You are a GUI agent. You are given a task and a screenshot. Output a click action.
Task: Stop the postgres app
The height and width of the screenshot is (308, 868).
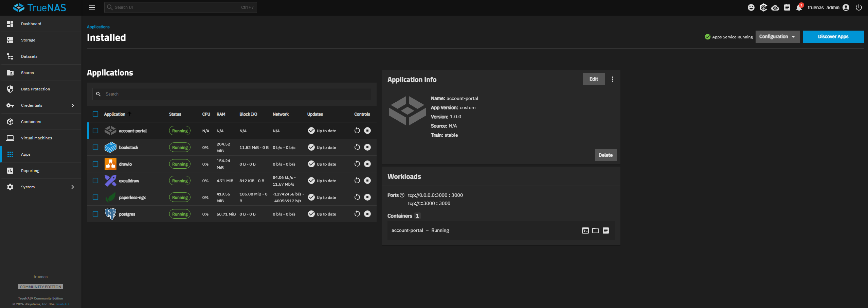pyautogui.click(x=367, y=214)
